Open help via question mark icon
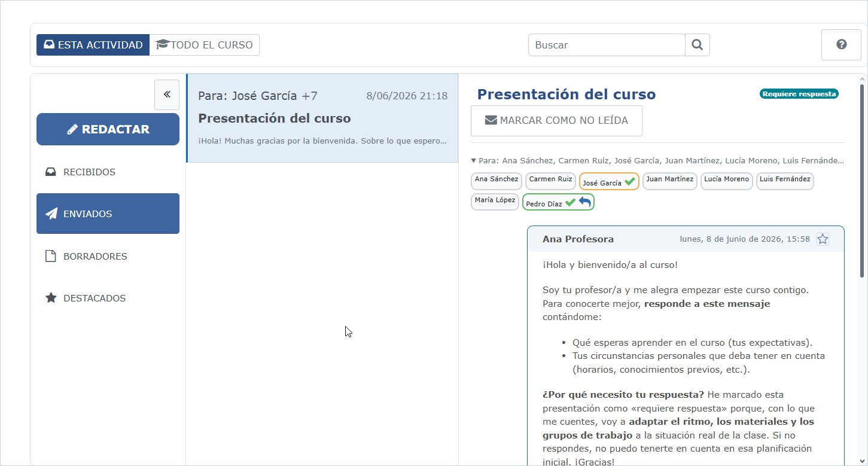Image resolution: width=868 pixels, height=466 pixels. (x=841, y=44)
